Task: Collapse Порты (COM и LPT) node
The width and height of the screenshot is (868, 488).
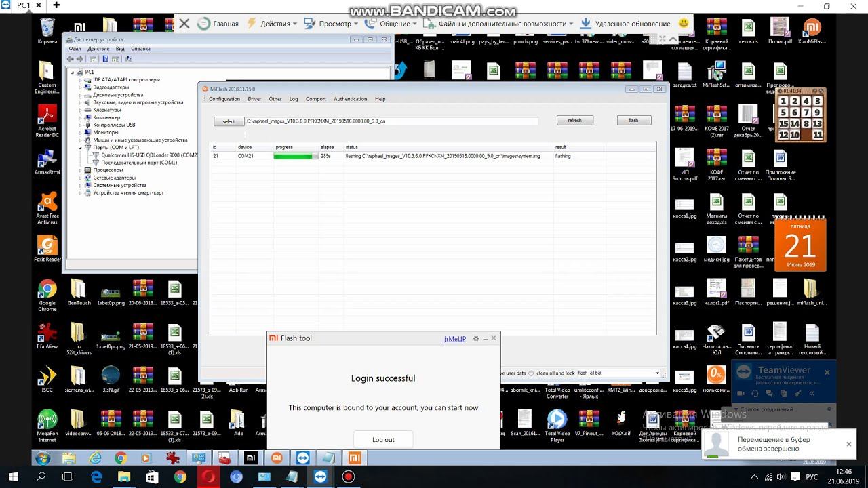Action: click(81, 147)
